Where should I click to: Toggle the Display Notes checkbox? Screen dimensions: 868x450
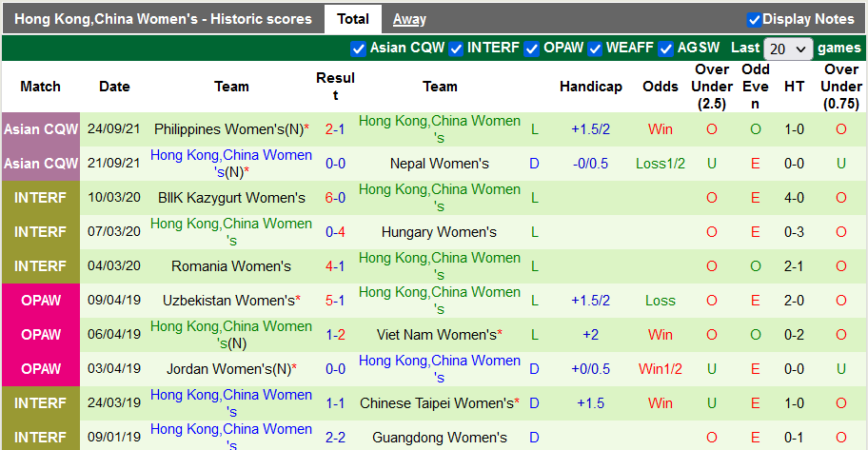click(x=754, y=20)
